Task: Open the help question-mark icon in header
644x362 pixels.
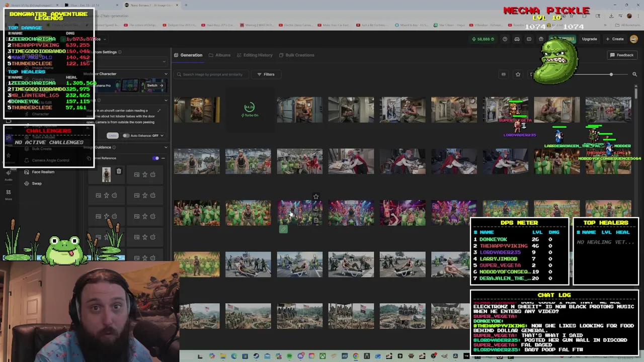Action: [505, 39]
